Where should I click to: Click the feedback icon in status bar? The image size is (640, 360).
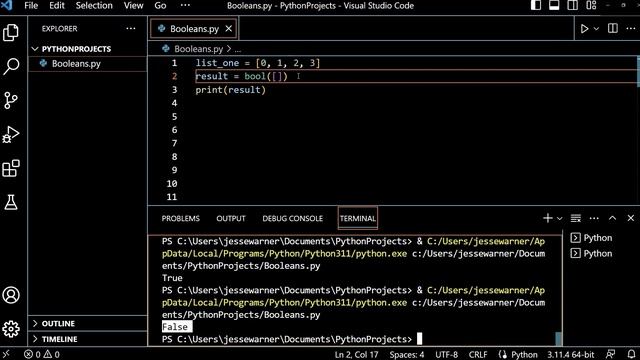(x=611, y=354)
